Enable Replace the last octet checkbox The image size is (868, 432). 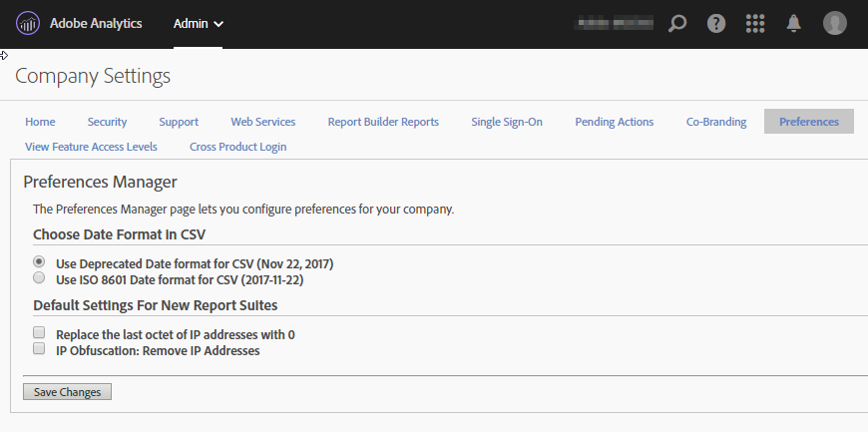[x=39, y=332]
